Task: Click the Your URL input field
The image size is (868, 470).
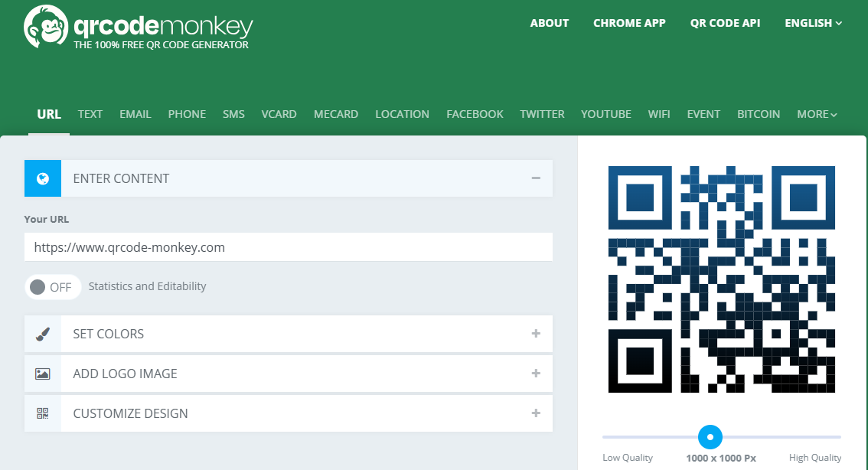Action: tap(289, 247)
